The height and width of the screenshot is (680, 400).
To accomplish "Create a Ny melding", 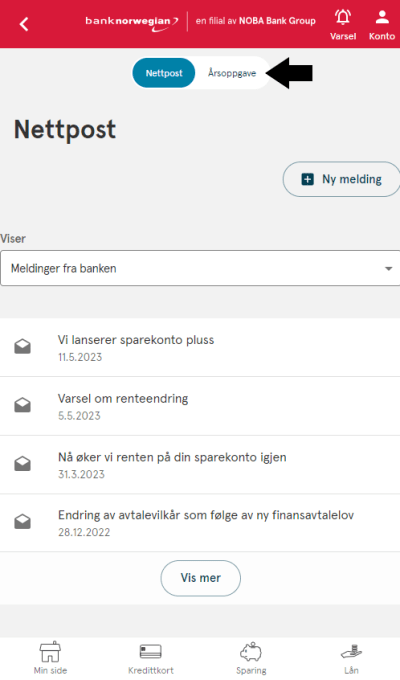I will coord(341,179).
